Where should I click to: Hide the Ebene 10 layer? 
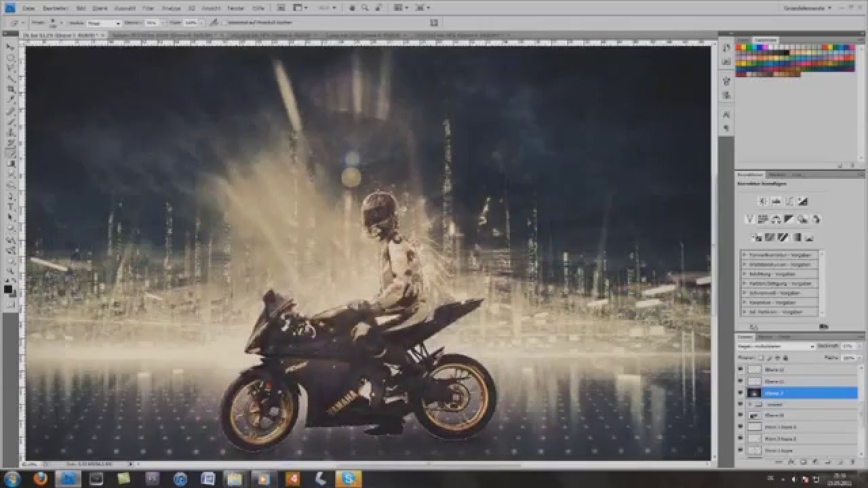(741, 415)
